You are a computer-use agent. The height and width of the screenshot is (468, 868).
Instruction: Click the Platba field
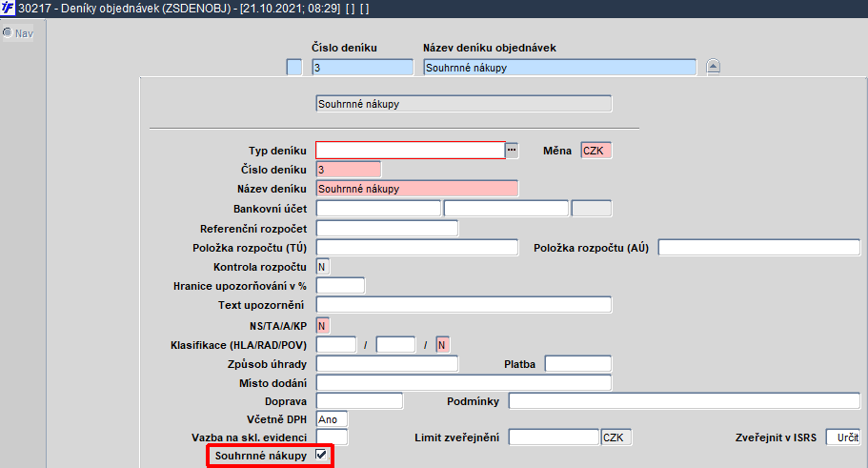click(578, 364)
